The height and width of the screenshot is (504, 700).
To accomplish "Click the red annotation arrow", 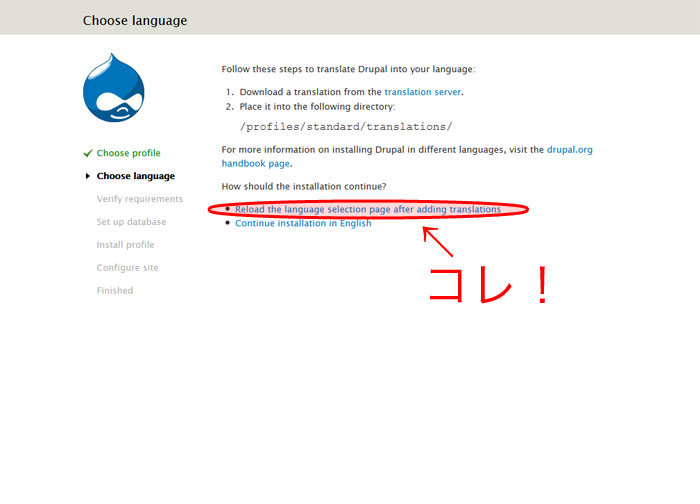I will (438, 244).
